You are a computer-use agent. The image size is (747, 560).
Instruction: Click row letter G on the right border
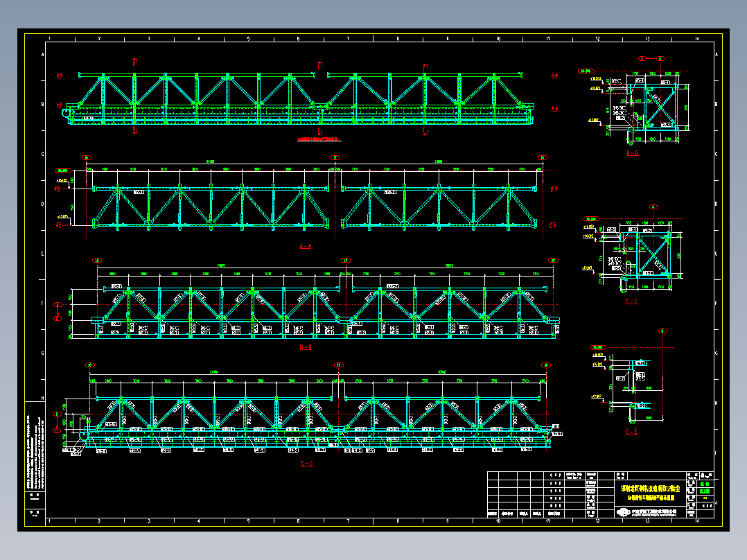coord(716,353)
